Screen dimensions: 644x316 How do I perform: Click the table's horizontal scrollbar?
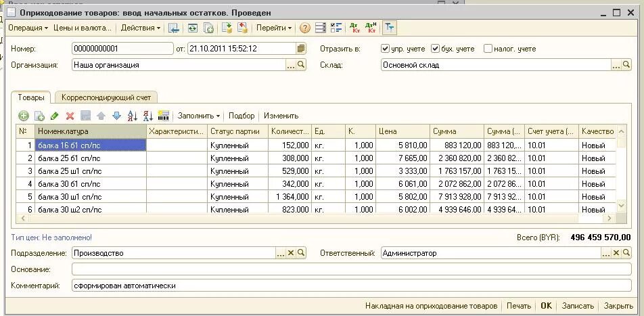[317, 218]
